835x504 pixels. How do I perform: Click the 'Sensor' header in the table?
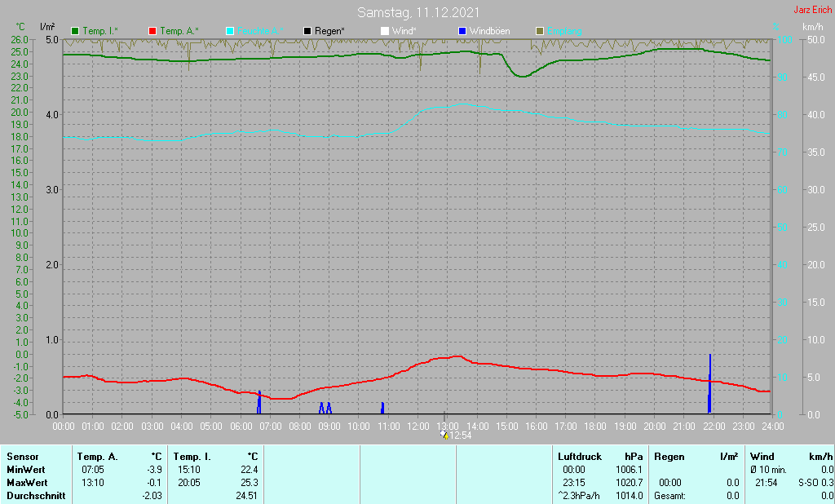point(22,457)
